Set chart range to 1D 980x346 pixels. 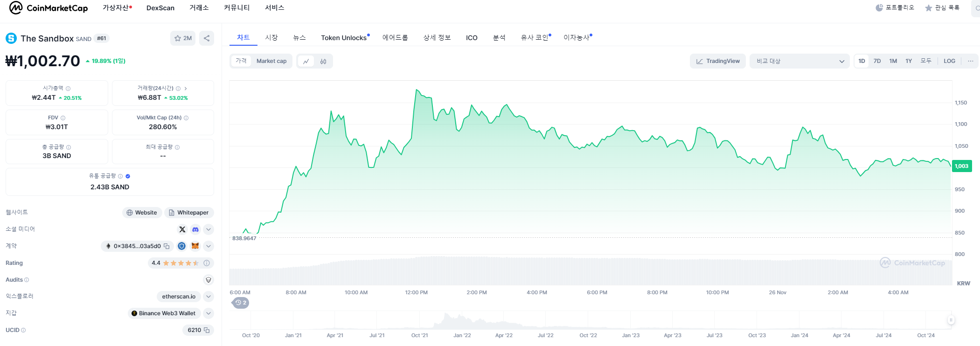click(862, 61)
